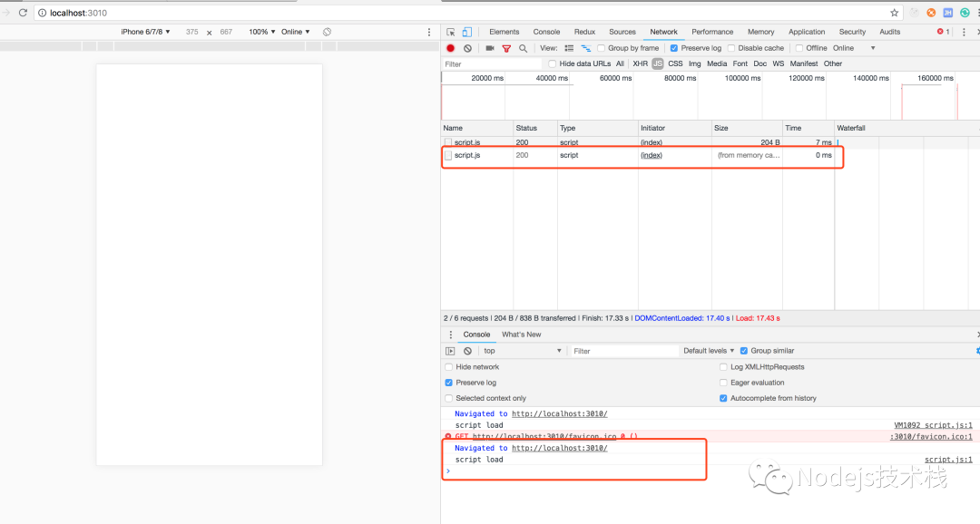Focus the console Filter input
This screenshot has width=980, height=524.
pyautogui.click(x=624, y=351)
